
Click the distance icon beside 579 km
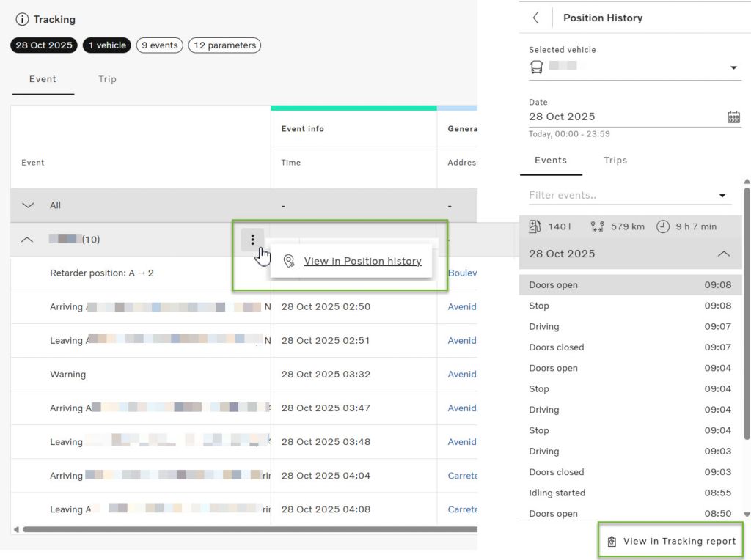[598, 226]
